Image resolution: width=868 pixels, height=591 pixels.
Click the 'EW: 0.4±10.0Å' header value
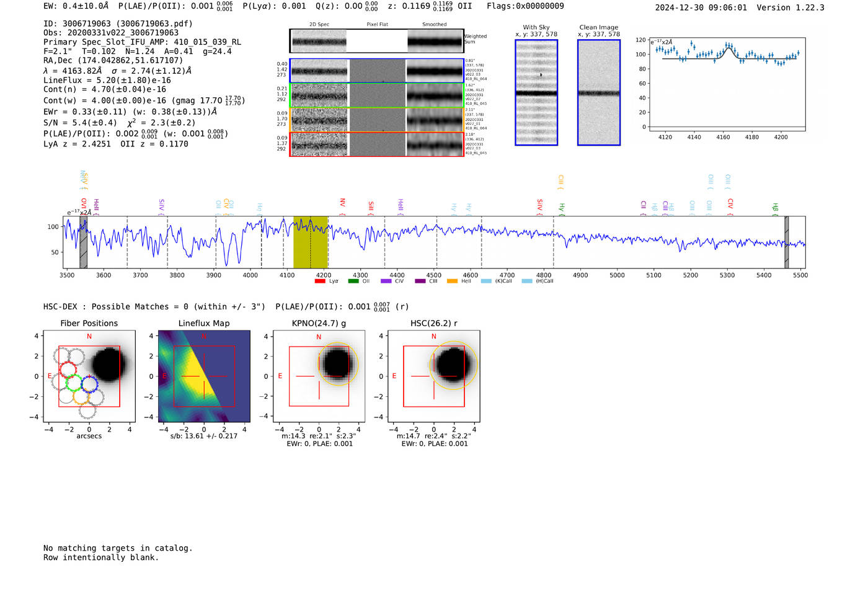(x=76, y=6)
